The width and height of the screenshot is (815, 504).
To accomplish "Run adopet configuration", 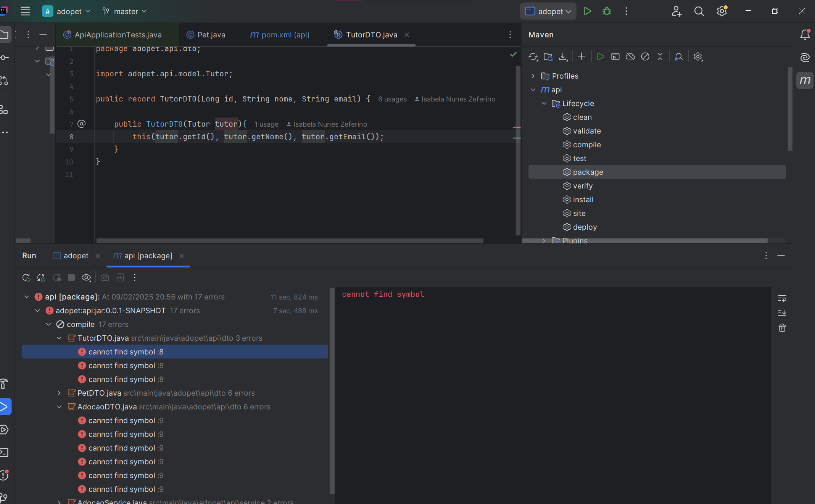I will pos(588,11).
